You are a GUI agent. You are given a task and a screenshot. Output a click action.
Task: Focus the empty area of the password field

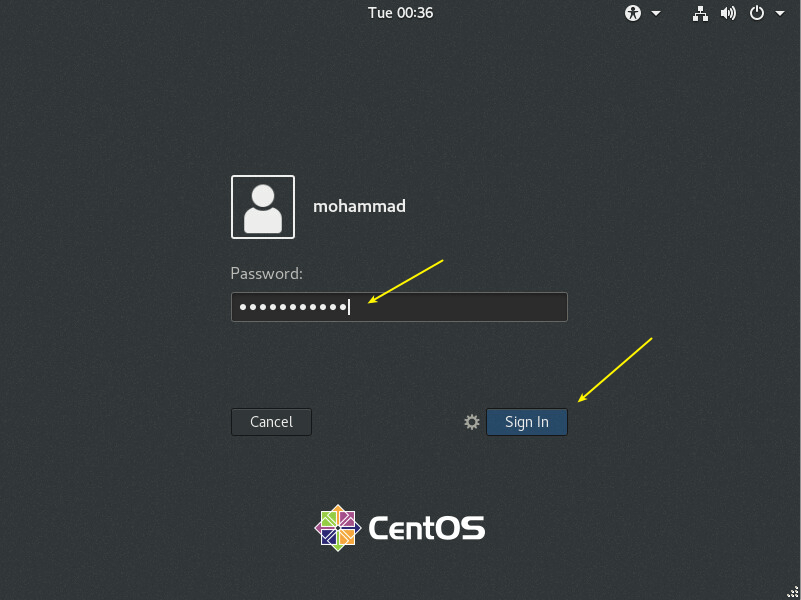(460, 307)
